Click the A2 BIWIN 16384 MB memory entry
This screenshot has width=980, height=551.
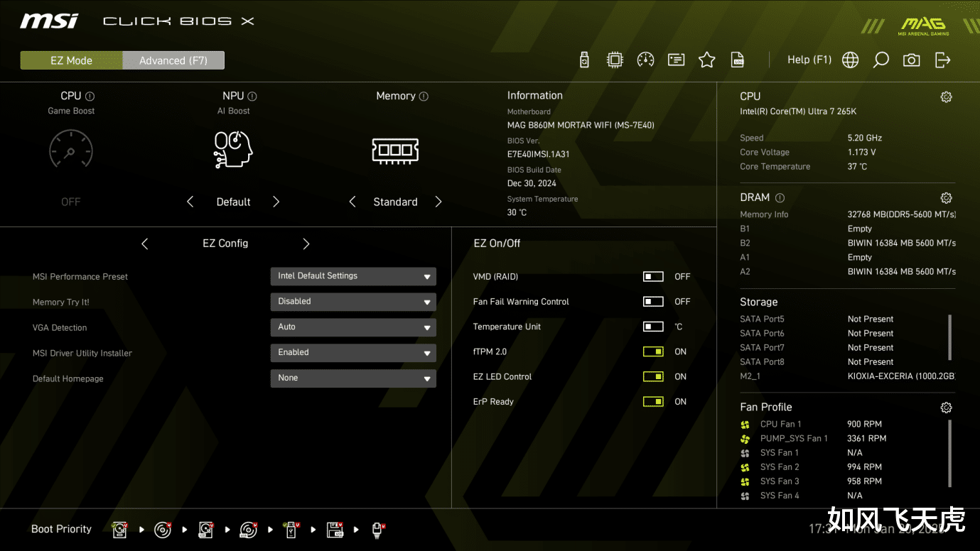coord(848,271)
